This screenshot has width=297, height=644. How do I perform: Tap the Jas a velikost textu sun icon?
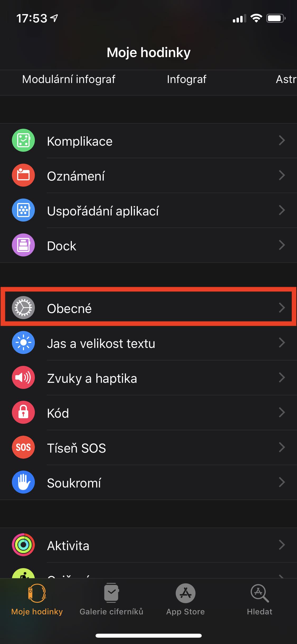pos(23,342)
